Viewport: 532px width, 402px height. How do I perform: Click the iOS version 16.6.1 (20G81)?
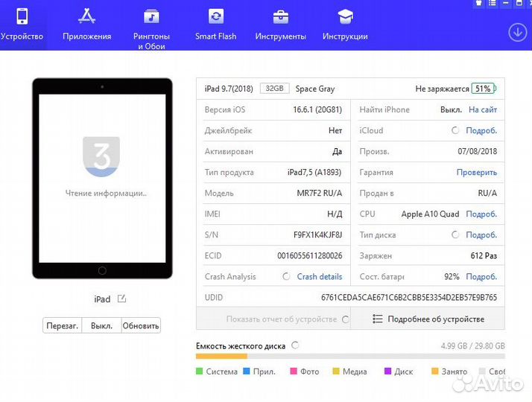[x=317, y=110]
